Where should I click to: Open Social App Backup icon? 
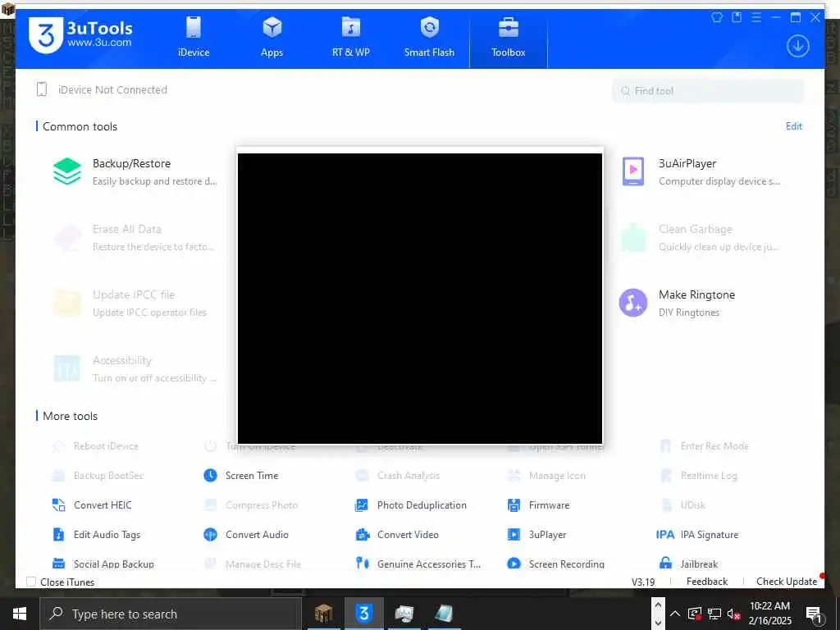tap(58, 564)
